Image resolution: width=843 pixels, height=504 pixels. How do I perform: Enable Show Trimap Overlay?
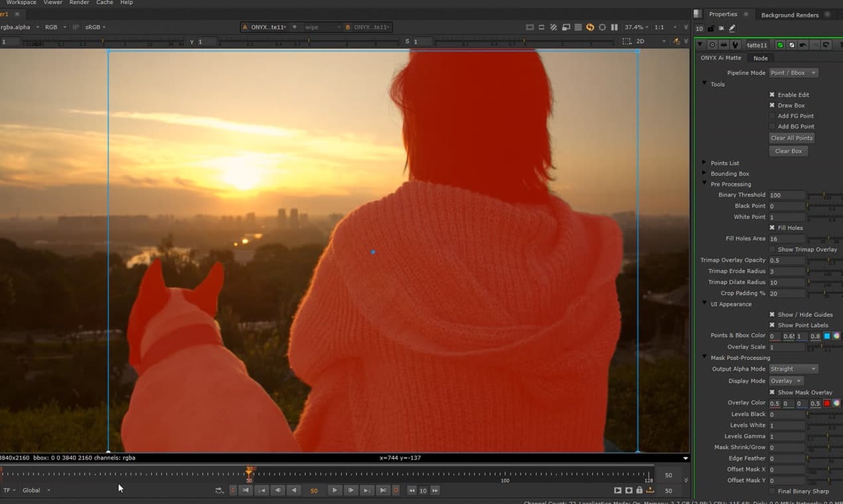(773, 249)
